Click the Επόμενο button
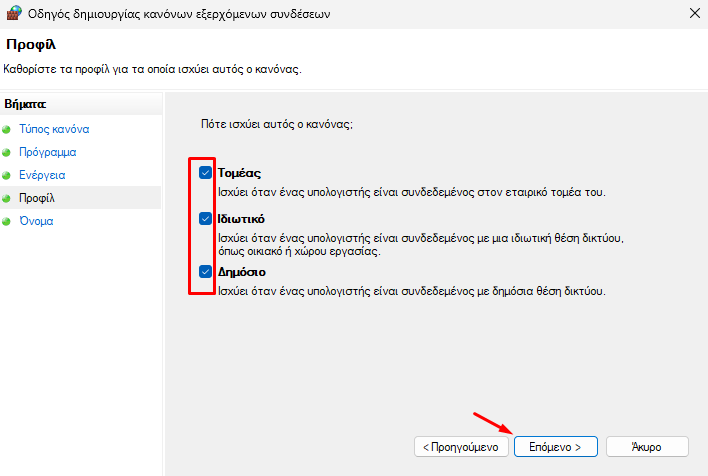This screenshot has height=476, width=708. click(x=555, y=447)
